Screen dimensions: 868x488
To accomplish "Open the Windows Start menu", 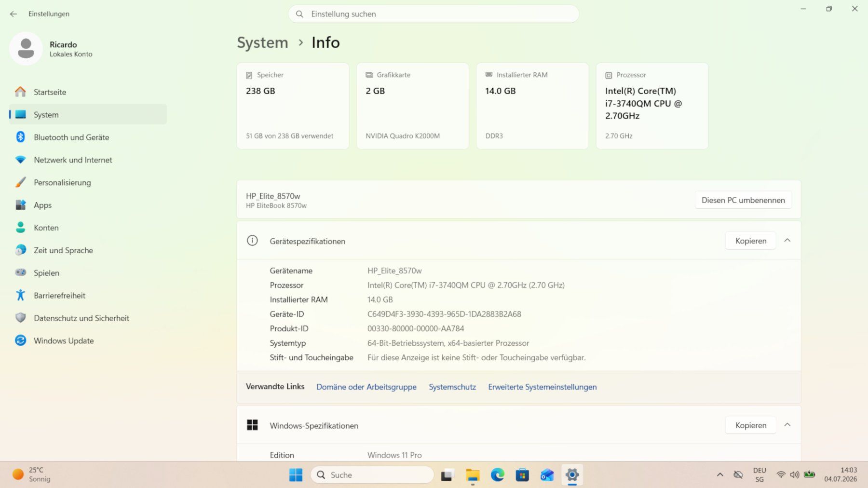I will click(296, 475).
